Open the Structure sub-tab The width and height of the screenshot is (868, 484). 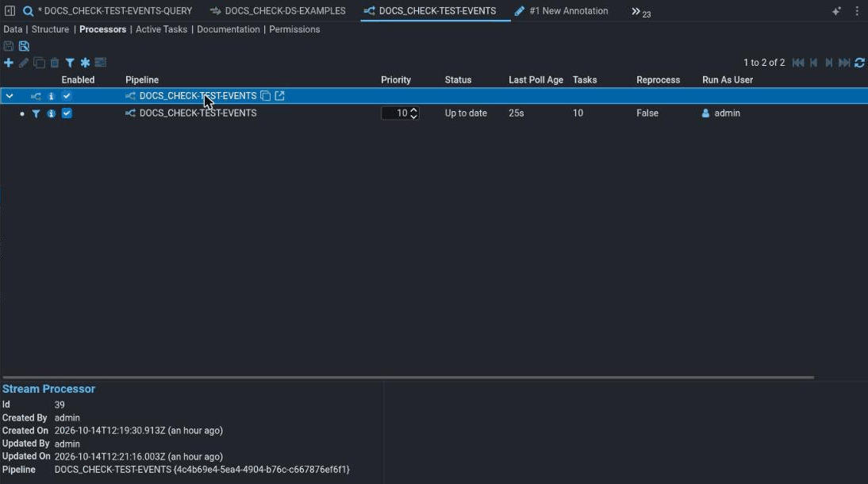pyautogui.click(x=50, y=29)
